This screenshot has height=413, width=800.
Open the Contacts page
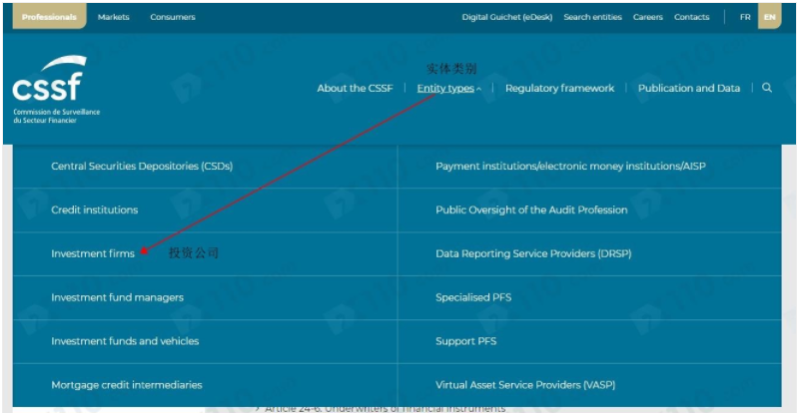click(x=691, y=17)
